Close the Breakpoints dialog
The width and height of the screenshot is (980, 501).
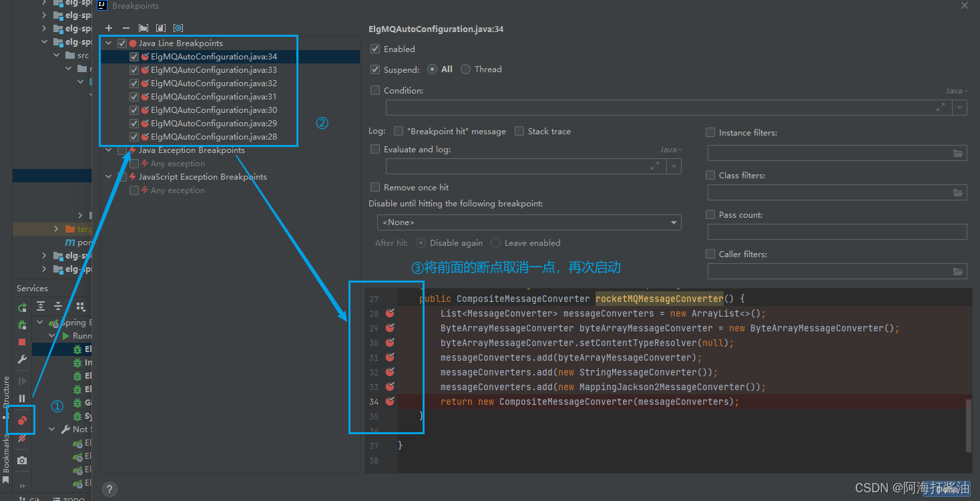[965, 5]
